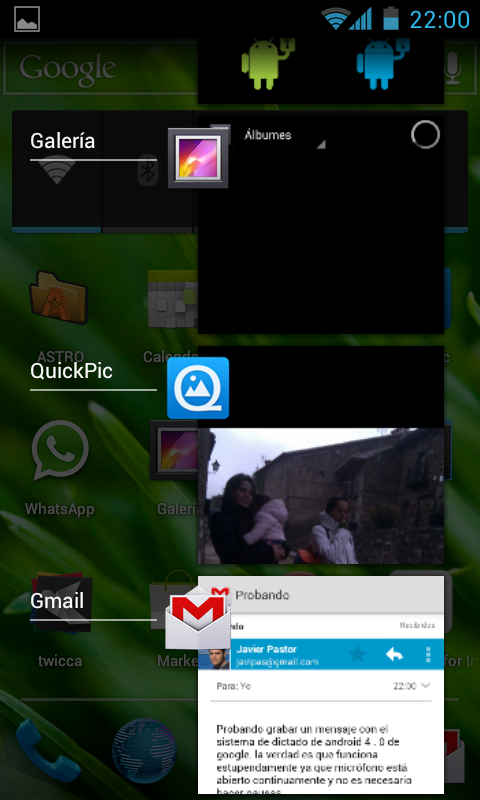Open the ASTRO file manager icon
The height and width of the screenshot is (800, 480).
[x=57, y=297]
